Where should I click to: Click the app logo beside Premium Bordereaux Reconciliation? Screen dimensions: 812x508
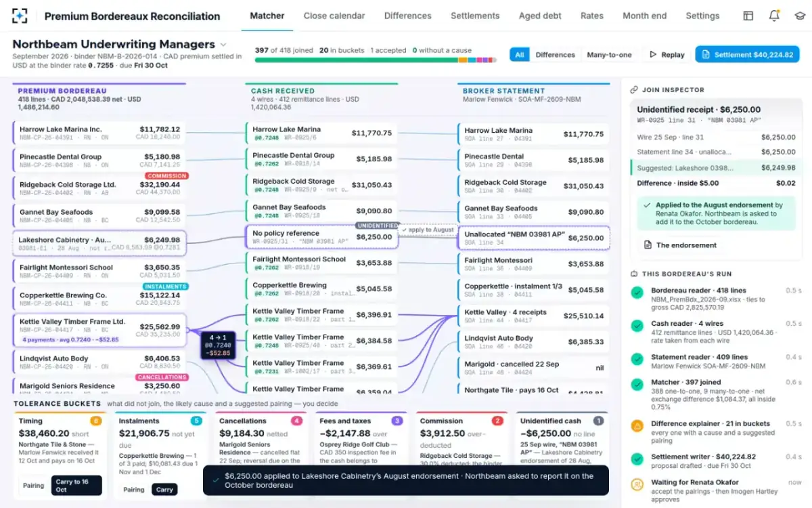coord(20,16)
